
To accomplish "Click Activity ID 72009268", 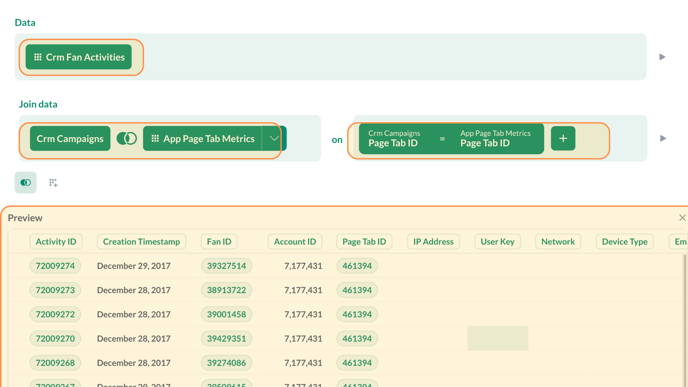I will pos(55,363).
